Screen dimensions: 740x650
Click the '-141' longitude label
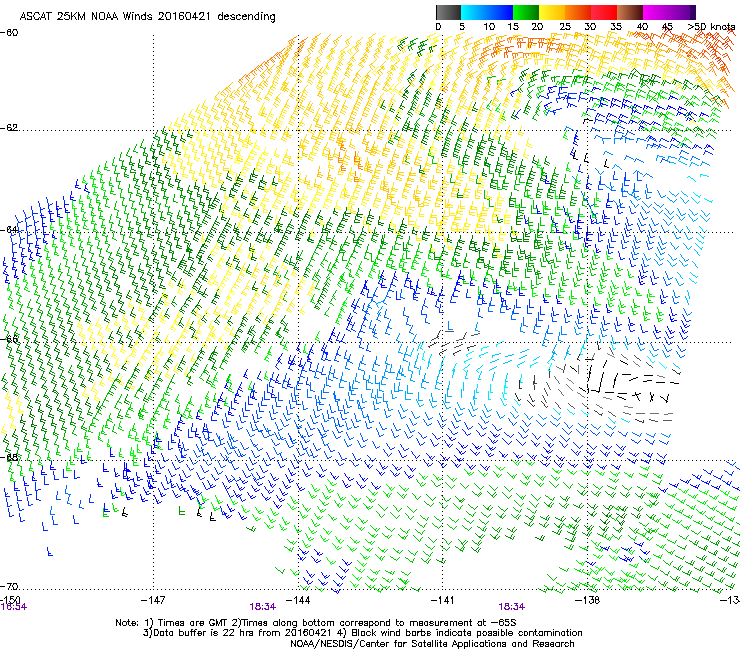point(443,600)
